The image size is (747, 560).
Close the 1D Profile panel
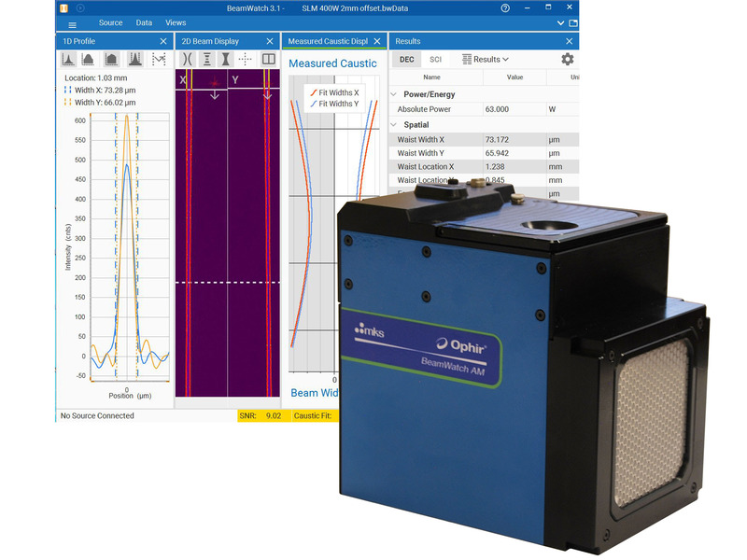pyautogui.click(x=163, y=41)
